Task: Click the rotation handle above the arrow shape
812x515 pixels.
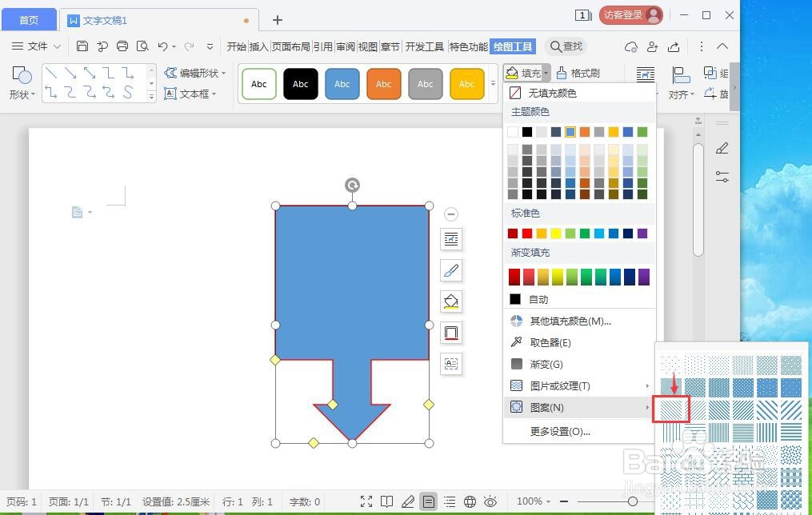Action: tap(352, 185)
